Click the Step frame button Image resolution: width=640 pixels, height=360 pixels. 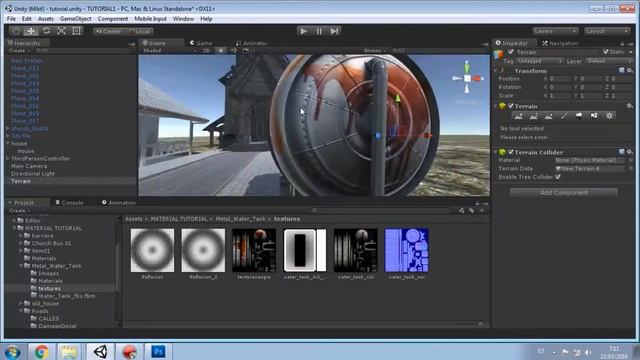[x=334, y=31]
